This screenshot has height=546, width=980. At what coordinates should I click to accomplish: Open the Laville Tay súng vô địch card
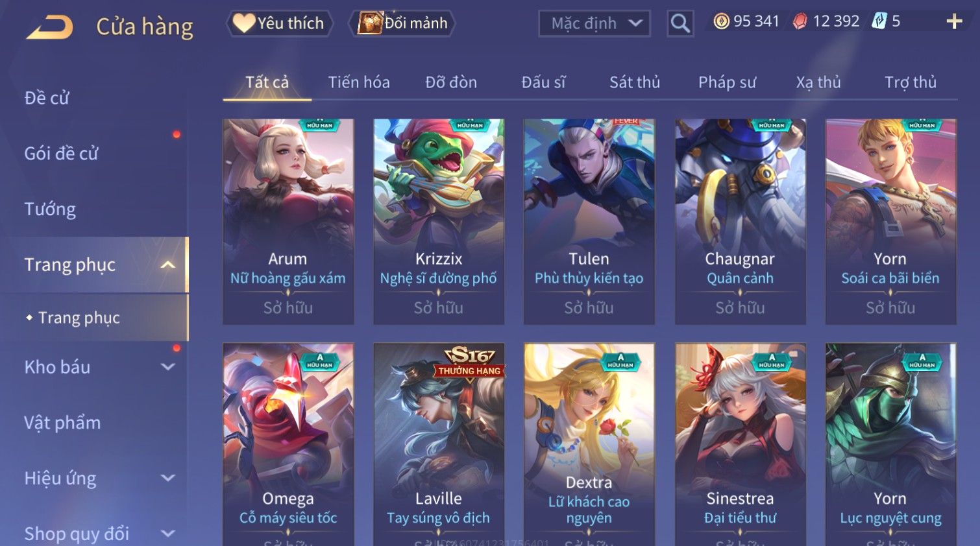pyautogui.click(x=439, y=444)
